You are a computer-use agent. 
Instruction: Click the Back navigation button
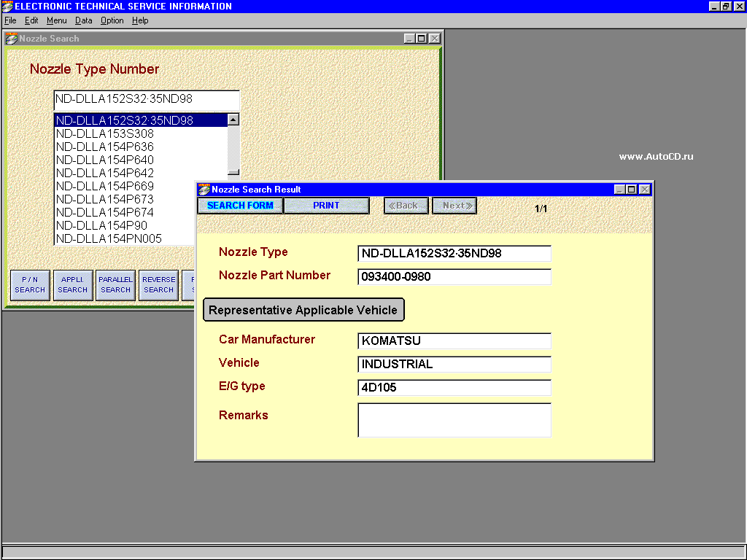406,206
